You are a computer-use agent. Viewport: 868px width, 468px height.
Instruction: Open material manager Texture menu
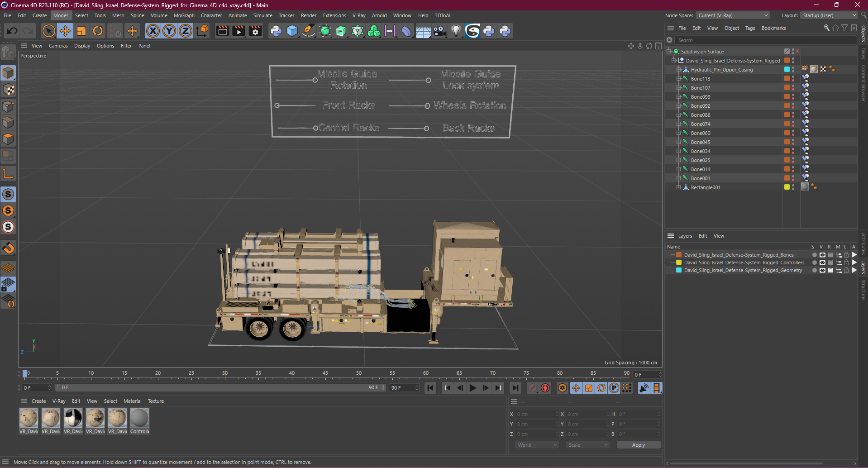click(x=156, y=401)
